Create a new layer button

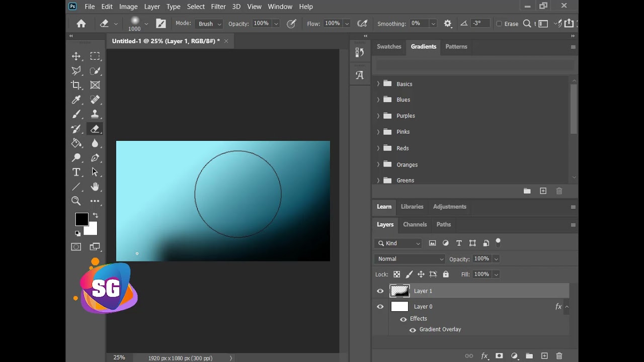point(544,356)
